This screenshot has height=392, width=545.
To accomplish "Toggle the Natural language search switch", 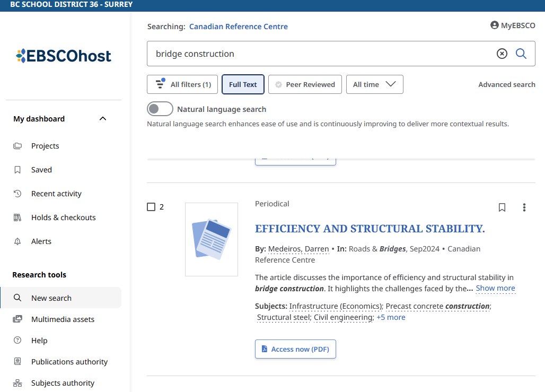I will click(x=160, y=109).
